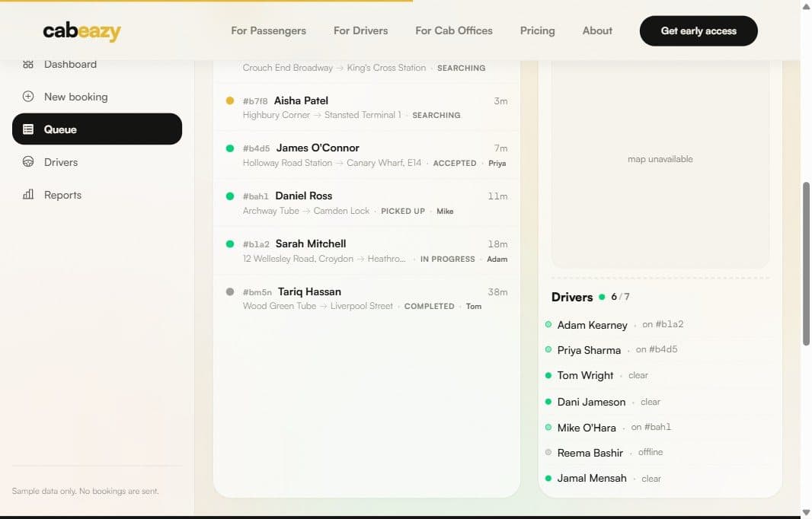Open the About page link
The width and height of the screenshot is (812, 519).
[597, 31]
